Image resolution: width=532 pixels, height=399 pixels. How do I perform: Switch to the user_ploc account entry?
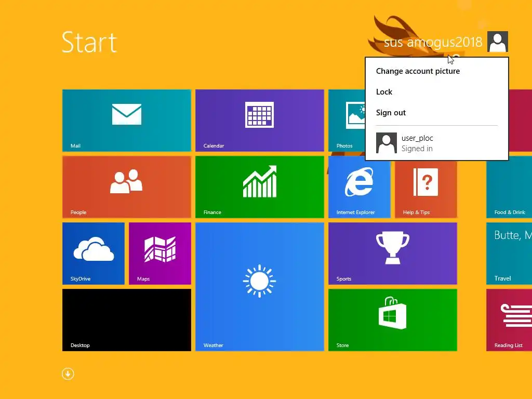point(436,143)
